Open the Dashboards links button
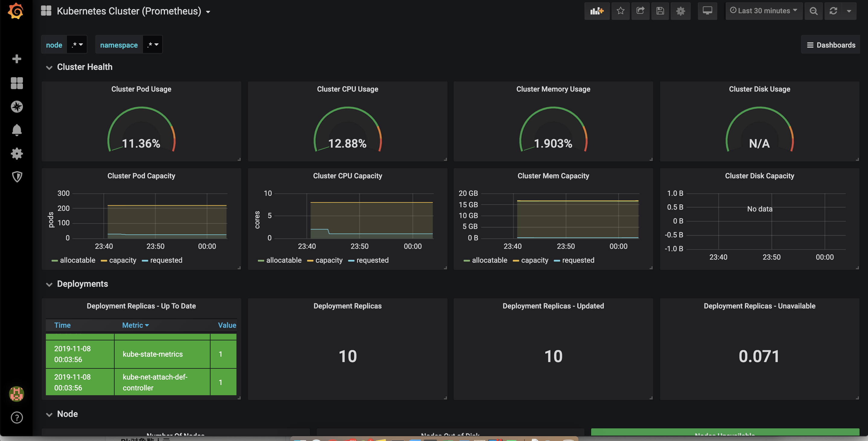 831,45
